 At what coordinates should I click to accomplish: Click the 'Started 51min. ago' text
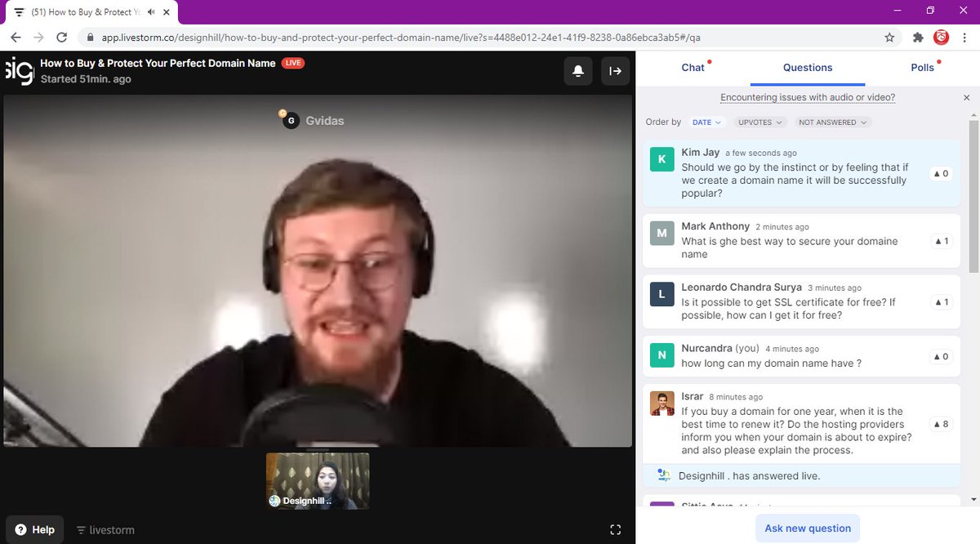(86, 79)
